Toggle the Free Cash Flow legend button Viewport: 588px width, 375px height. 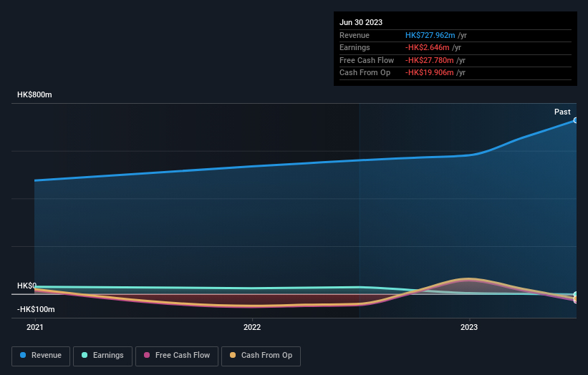177,356
